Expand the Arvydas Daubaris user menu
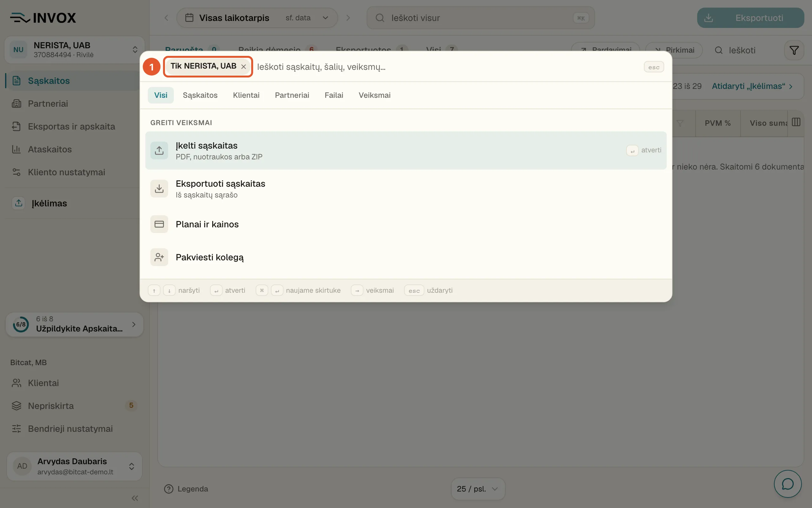 click(75, 466)
